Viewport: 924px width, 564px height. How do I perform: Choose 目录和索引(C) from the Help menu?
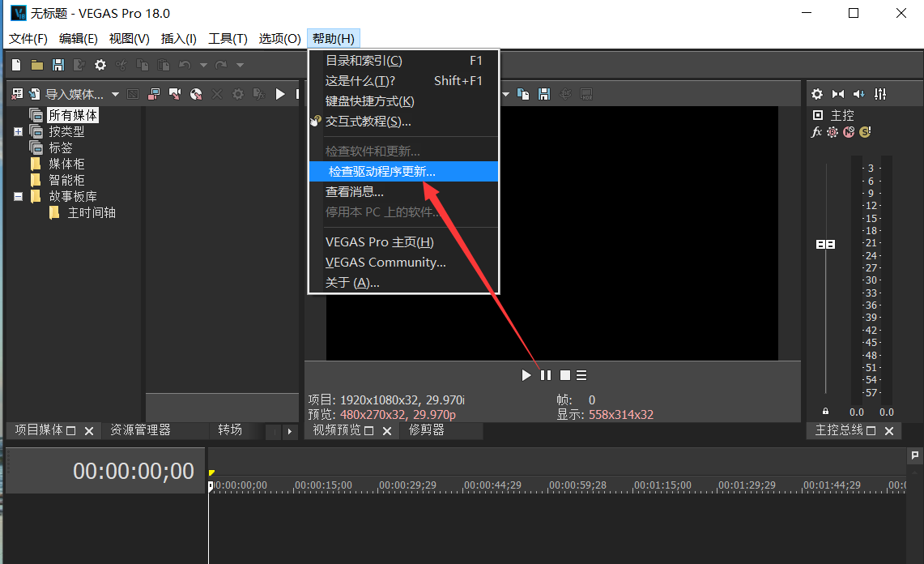point(403,61)
